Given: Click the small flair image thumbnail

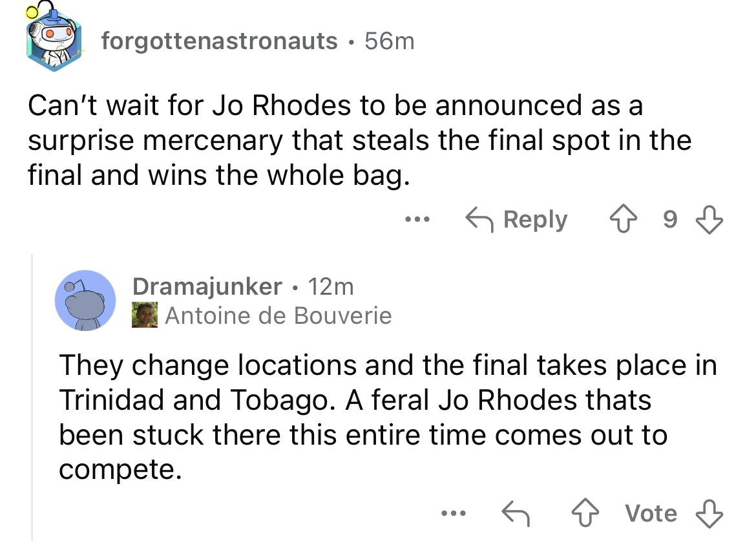Looking at the screenshot, I should click(x=145, y=315).
